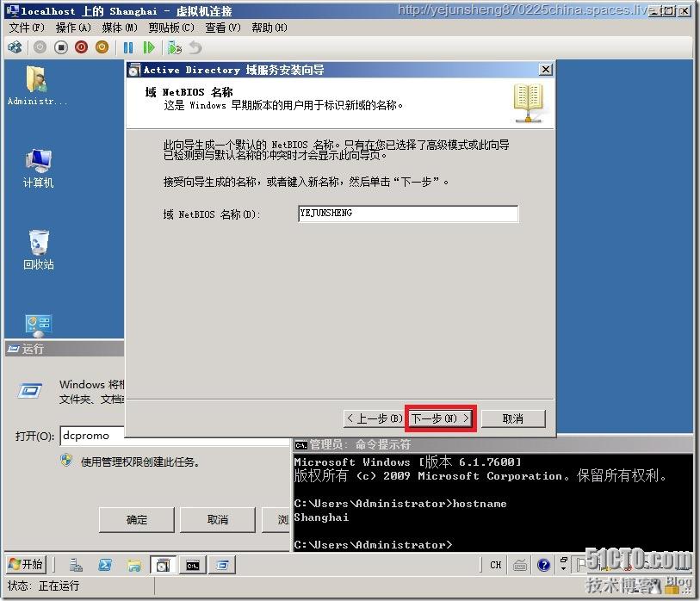Open the 操作(A) menu
The width and height of the screenshot is (700, 601).
point(73,28)
